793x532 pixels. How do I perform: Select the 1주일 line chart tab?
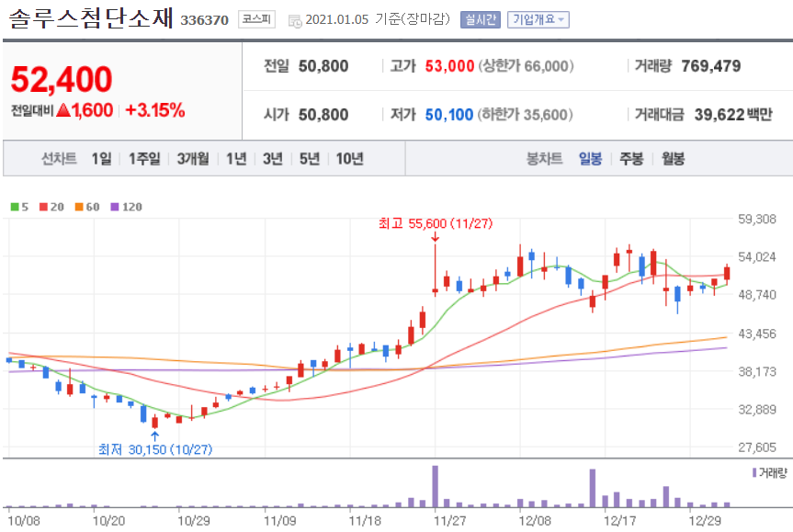point(144,159)
